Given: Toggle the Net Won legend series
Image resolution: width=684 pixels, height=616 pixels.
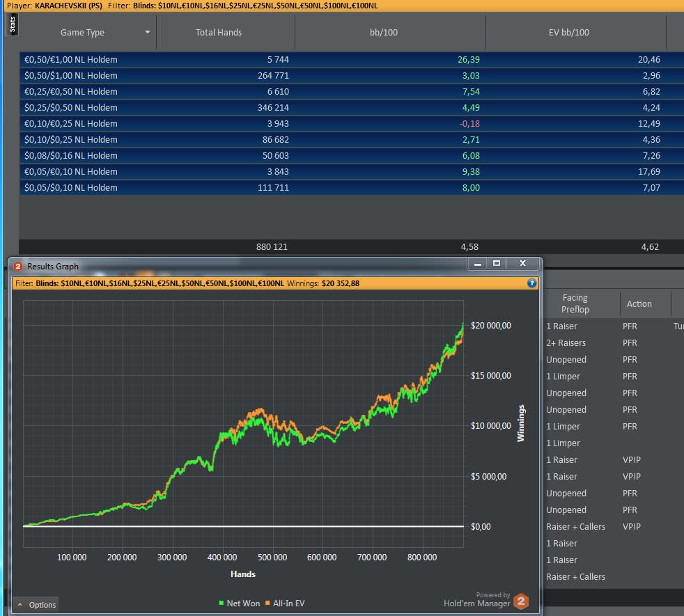Looking at the screenshot, I should click(239, 603).
